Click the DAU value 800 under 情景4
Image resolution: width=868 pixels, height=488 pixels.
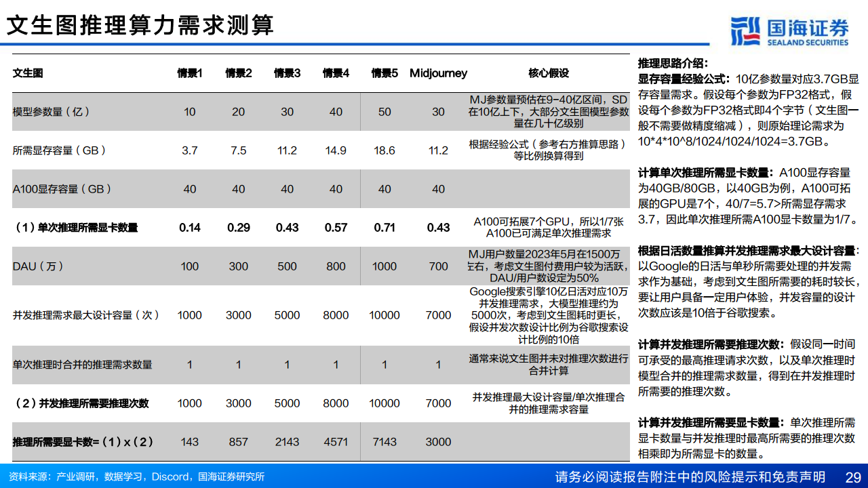point(336,266)
